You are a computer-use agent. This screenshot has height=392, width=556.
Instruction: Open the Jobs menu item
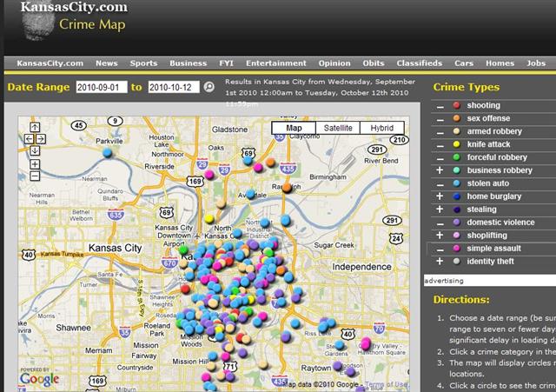[x=536, y=63]
